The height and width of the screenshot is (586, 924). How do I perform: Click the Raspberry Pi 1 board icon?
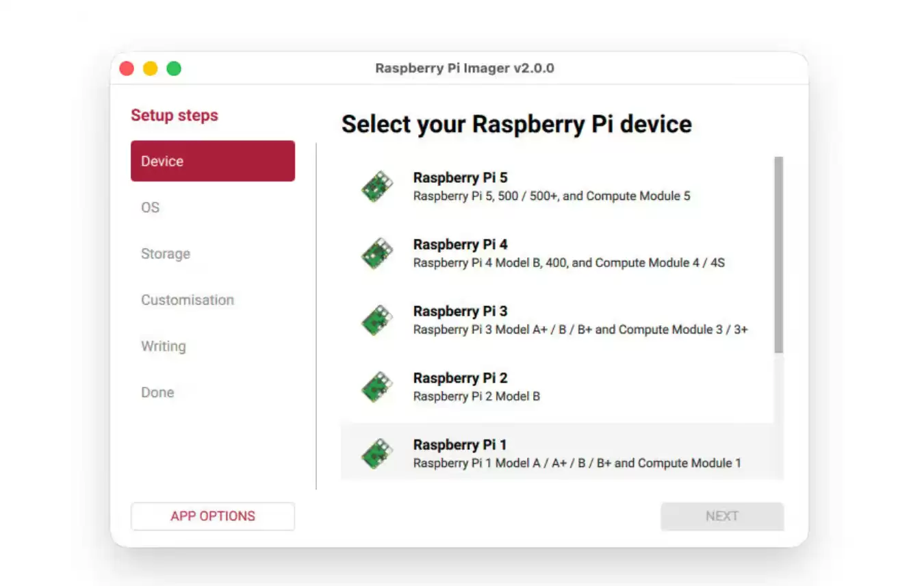point(377,453)
